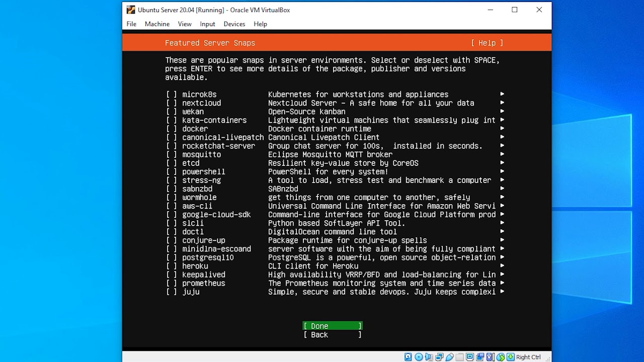Viewport: 644px width, 362px height.
Task: Click the conjure-up snap name
Action: pos(204,240)
